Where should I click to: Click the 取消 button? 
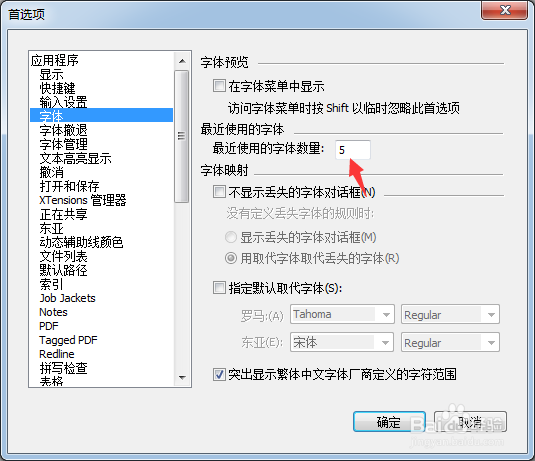coord(470,422)
